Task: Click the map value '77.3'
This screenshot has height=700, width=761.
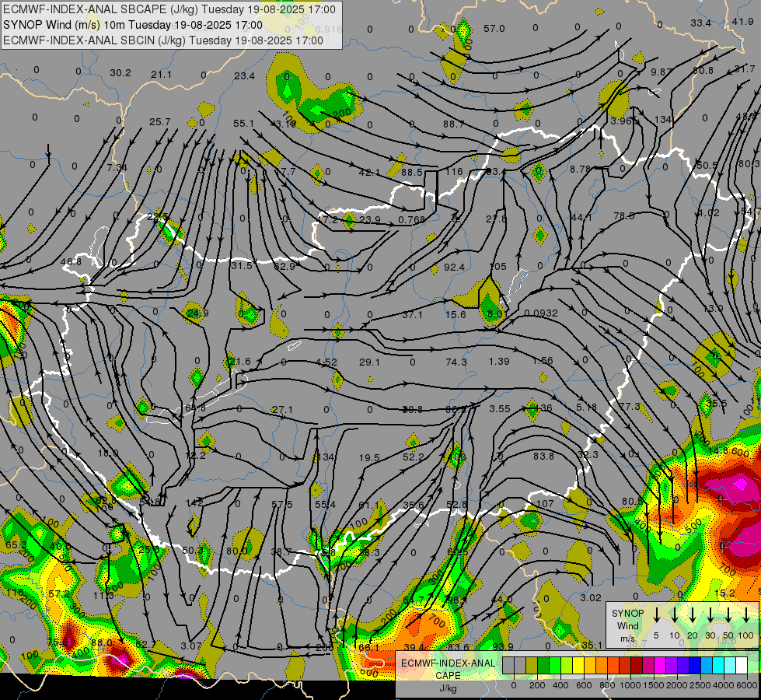Action: click(x=630, y=406)
